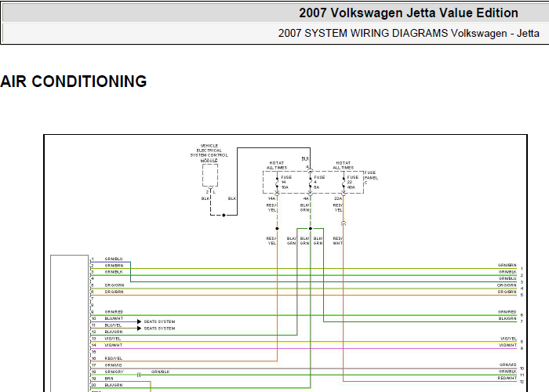
Task: Click the Vehicle Electrical System Control Module box
Action: tap(210, 175)
